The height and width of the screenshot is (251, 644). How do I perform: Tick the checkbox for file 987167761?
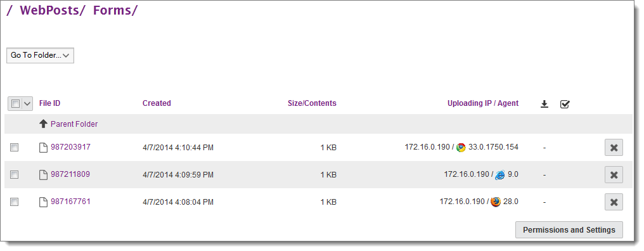pos(15,202)
